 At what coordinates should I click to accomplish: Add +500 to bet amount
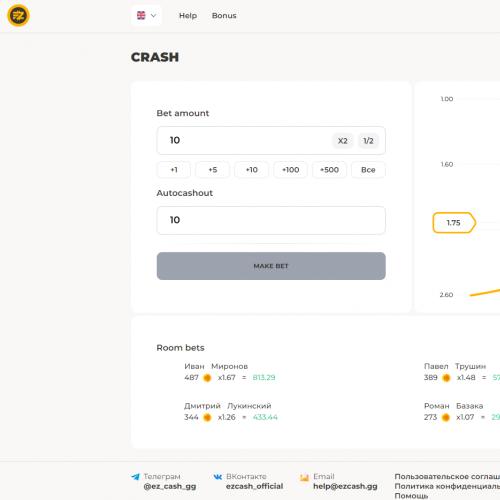point(329,170)
